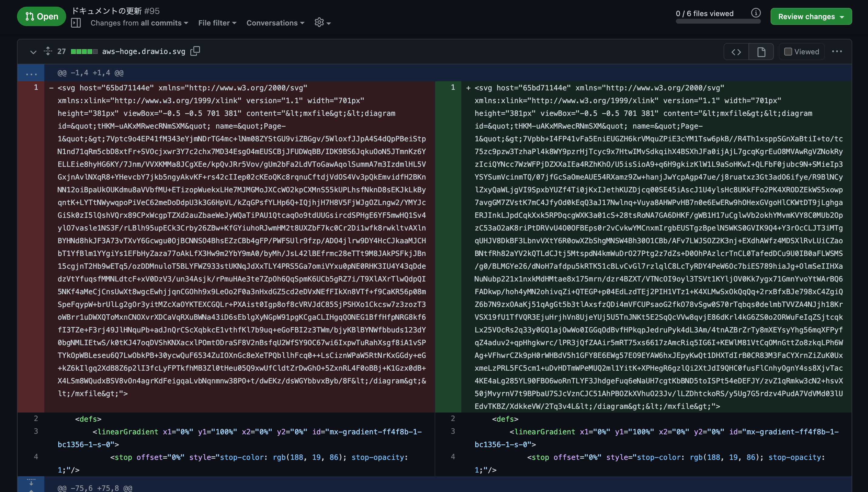Toggle the file tree sidebar icon
Viewport: 868px width, 492px height.
coord(76,23)
